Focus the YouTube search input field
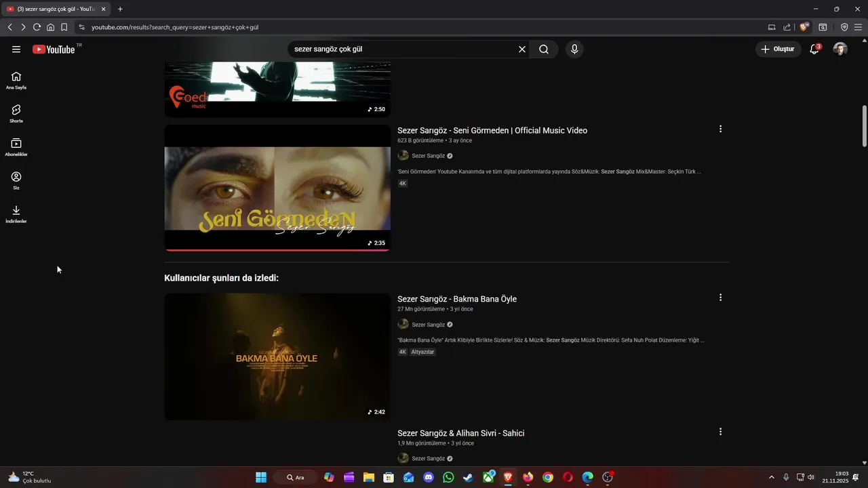Image resolution: width=868 pixels, height=488 pixels. click(x=403, y=49)
